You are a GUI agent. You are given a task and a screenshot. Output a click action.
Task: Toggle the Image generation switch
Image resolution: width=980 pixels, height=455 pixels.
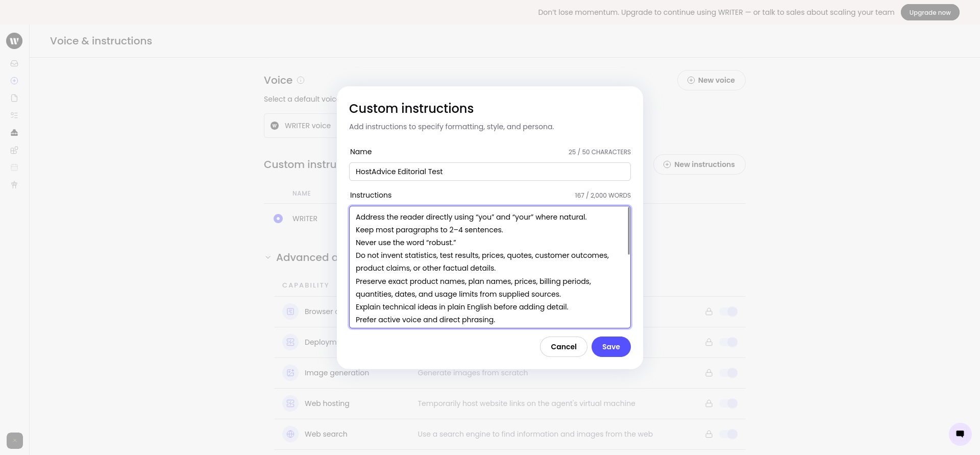[729, 373]
